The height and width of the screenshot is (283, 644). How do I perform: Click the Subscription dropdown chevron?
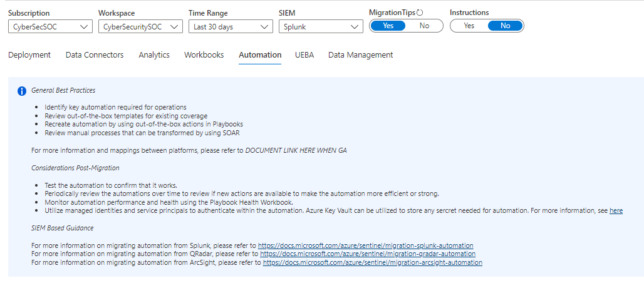pos(84,27)
